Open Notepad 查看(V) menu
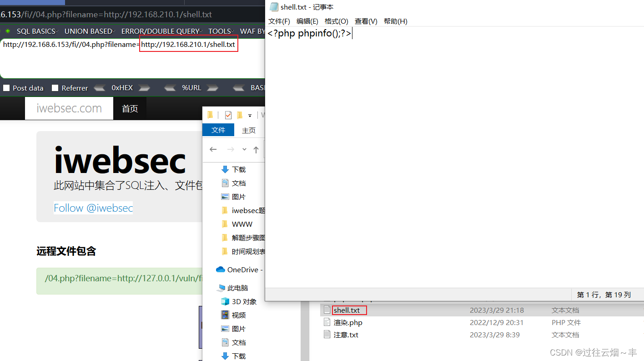The image size is (644, 361). [x=366, y=21]
